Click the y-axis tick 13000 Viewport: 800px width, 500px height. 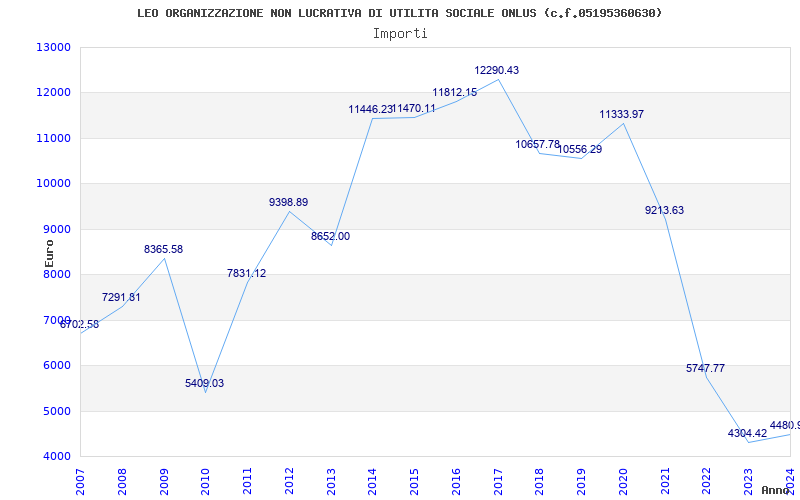point(53,47)
